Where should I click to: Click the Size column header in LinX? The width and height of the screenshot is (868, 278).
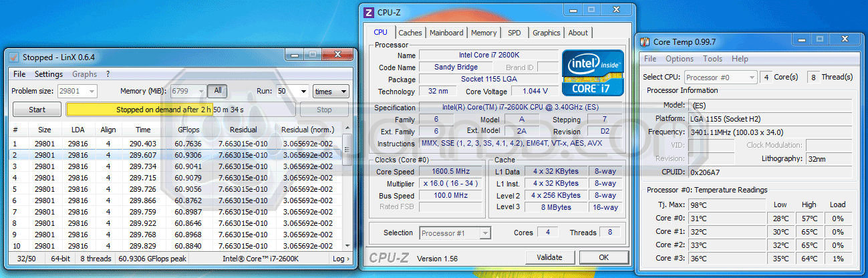[44, 130]
